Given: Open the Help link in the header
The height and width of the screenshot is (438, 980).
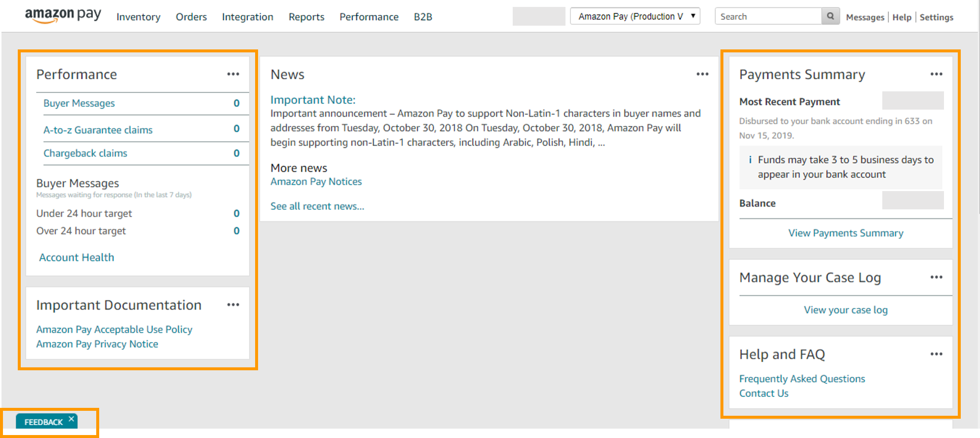Looking at the screenshot, I should [902, 17].
